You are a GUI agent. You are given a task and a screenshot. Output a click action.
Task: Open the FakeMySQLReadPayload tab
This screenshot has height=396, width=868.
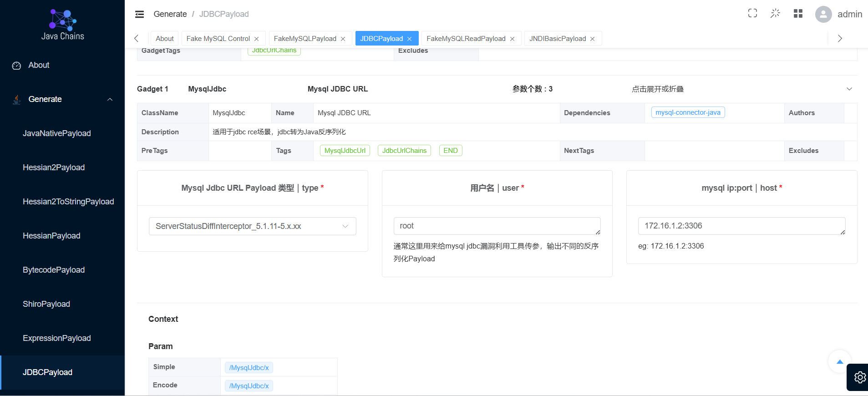tap(466, 39)
